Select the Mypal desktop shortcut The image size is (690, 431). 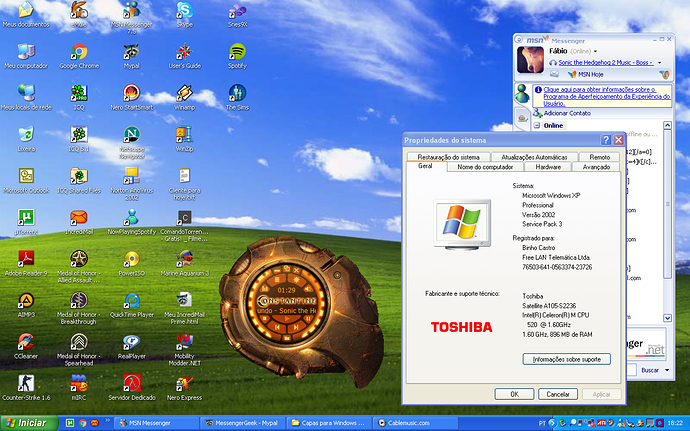tap(132, 56)
